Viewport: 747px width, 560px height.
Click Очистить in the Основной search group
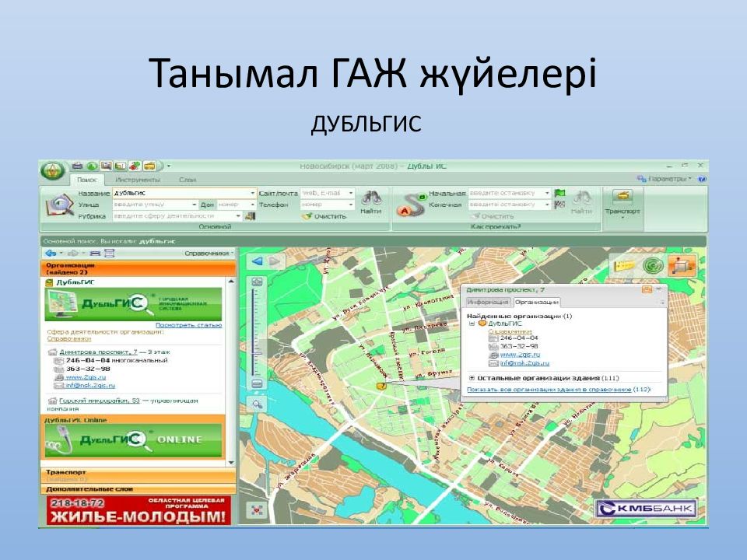point(324,216)
